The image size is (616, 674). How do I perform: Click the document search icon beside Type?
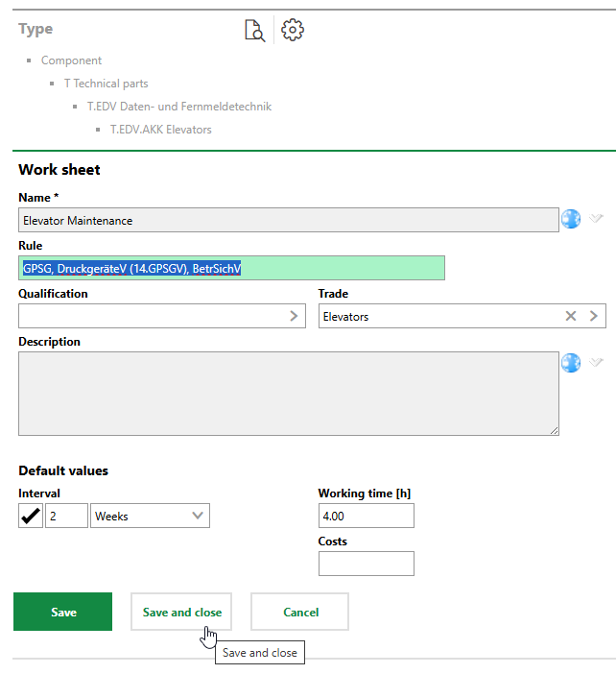(254, 31)
